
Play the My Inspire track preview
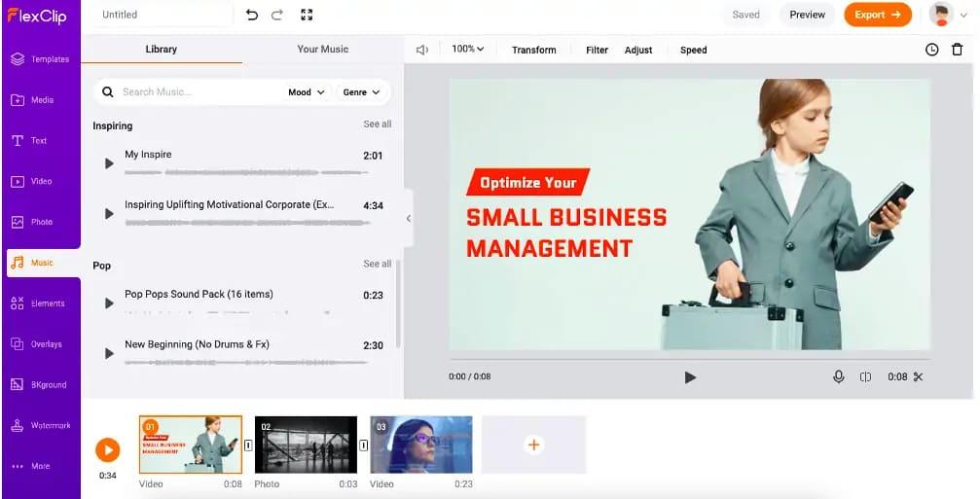tap(109, 163)
